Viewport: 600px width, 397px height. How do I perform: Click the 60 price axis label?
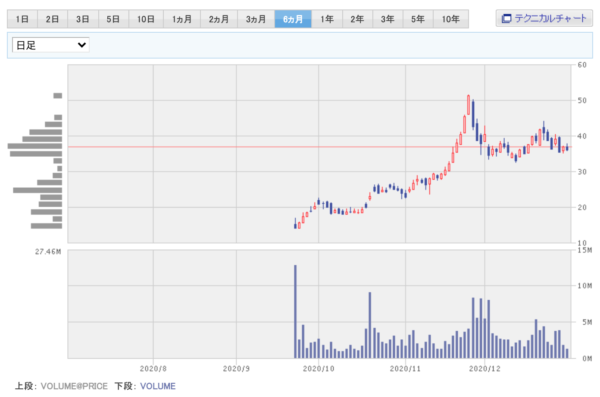tap(582, 65)
